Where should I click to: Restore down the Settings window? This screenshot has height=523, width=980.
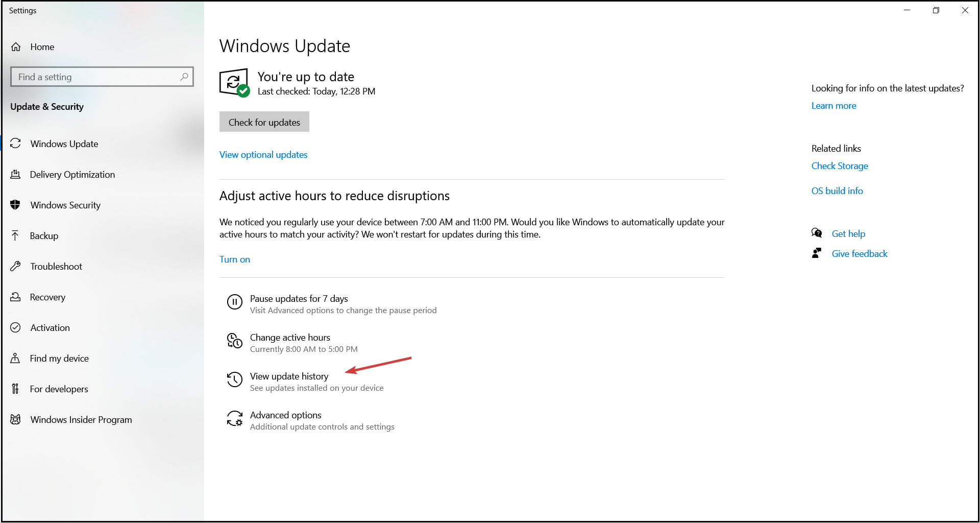click(936, 10)
